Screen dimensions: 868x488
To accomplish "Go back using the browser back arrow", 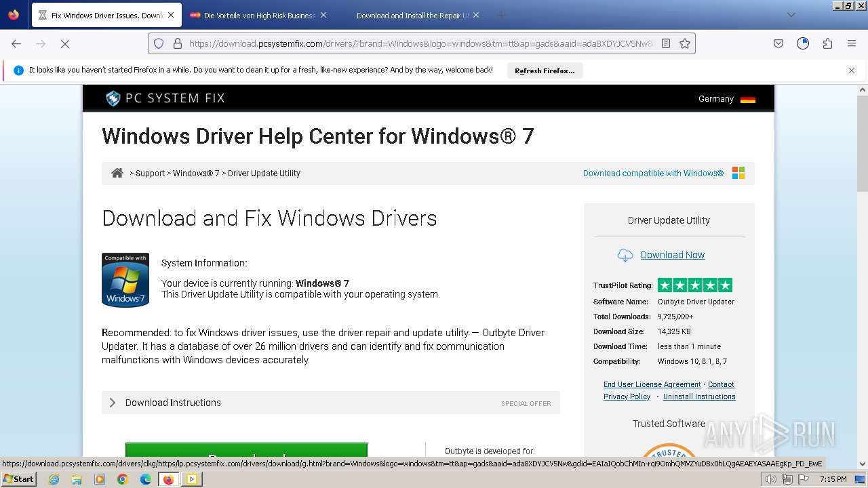I will pos(16,43).
